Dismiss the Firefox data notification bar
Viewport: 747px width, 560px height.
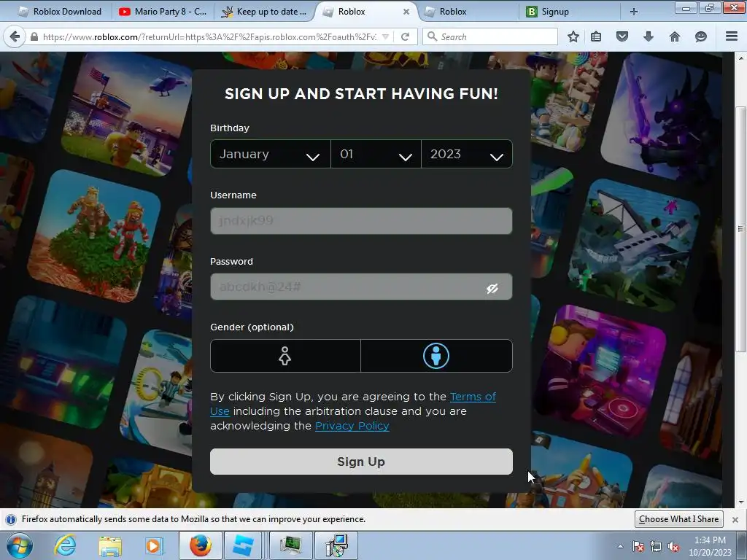click(735, 519)
